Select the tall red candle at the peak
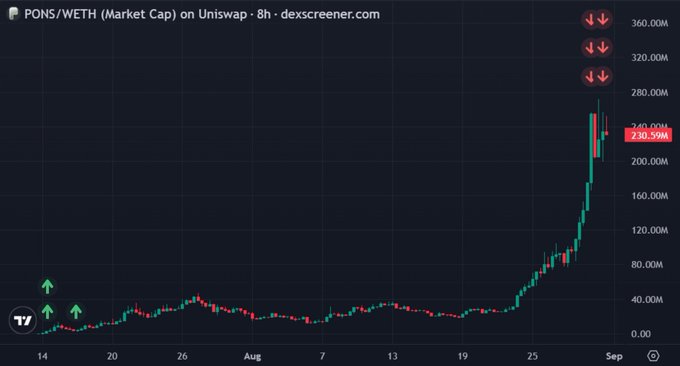This screenshot has height=366, width=680. pos(595,135)
